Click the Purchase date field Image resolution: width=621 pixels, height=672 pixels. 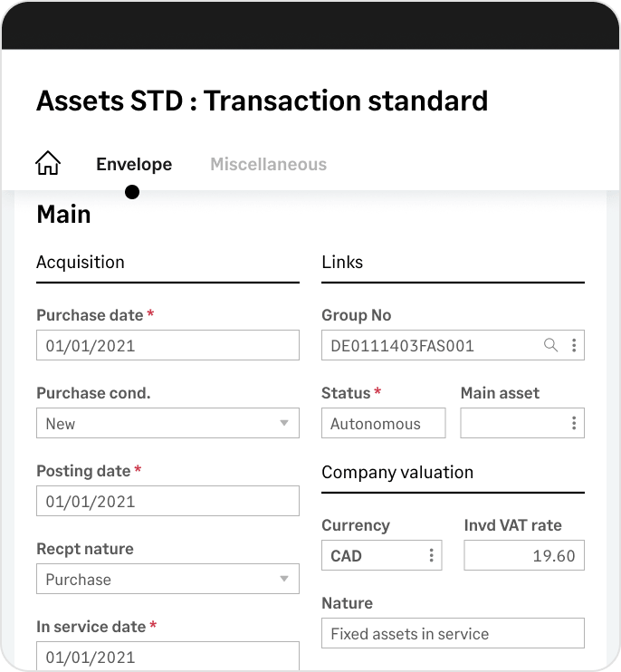(167, 345)
